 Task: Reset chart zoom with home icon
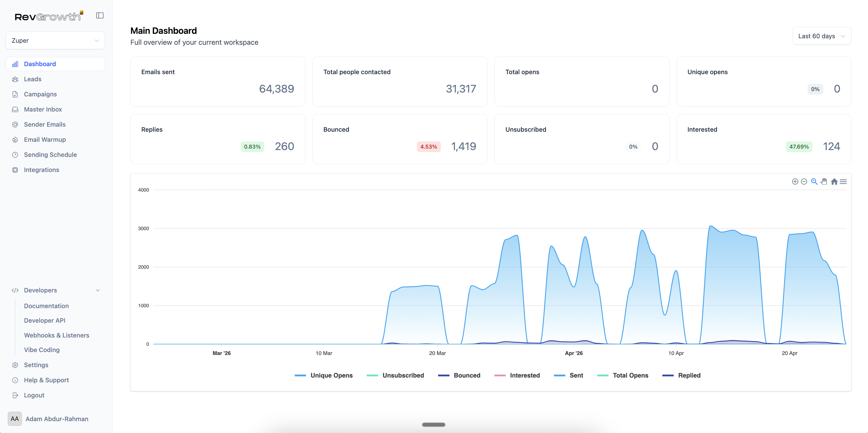pos(834,182)
